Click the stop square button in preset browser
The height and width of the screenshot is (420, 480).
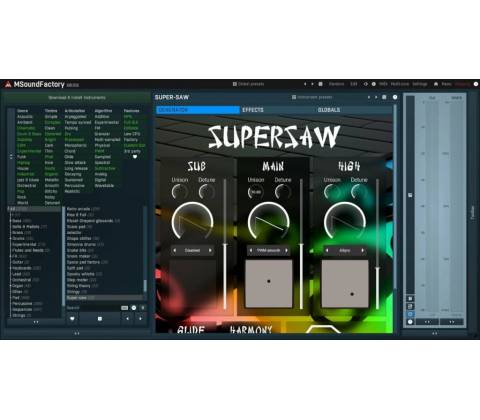tap(100, 319)
